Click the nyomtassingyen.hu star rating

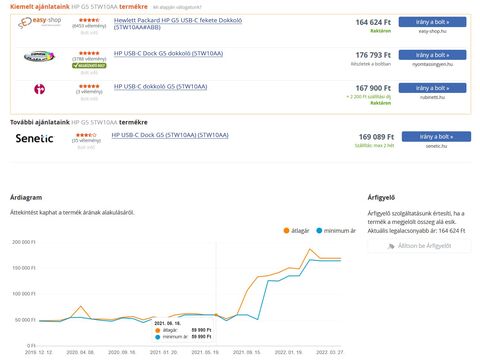89,53
